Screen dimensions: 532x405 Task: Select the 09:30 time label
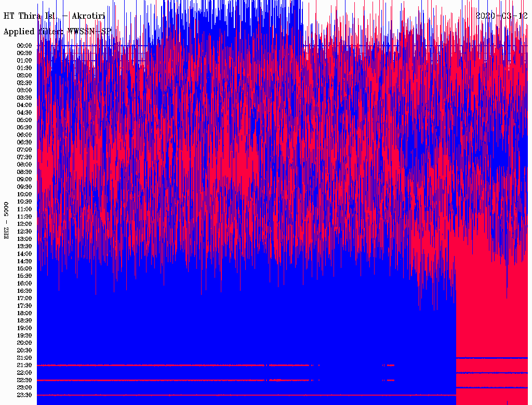pyautogui.click(x=24, y=186)
